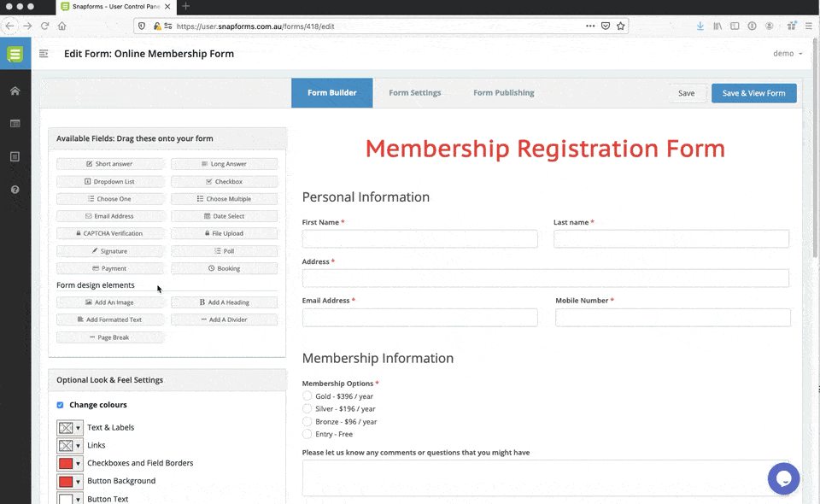Open Text & Labels colour dropdown arrow
The width and height of the screenshot is (820, 504).
[78, 428]
